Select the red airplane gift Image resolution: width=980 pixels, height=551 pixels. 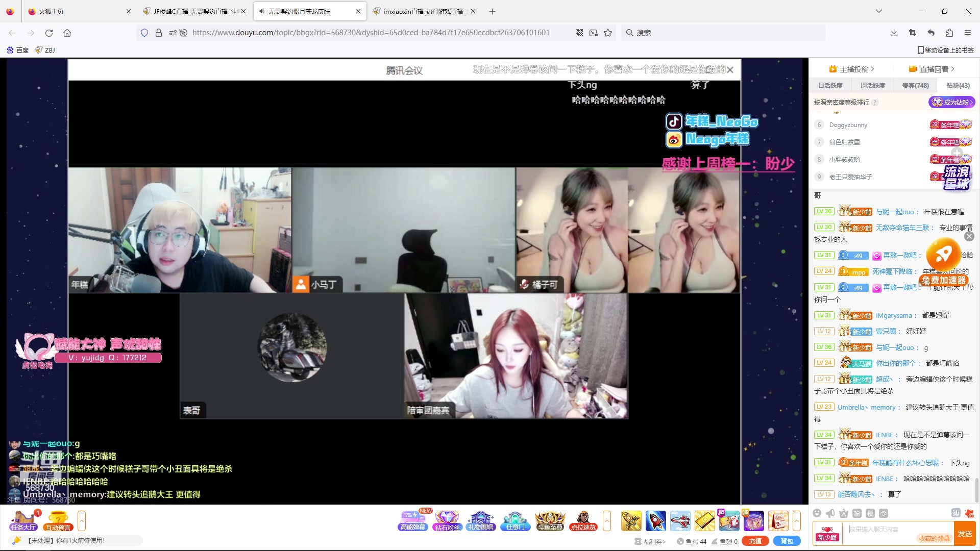pyautogui.click(x=680, y=521)
